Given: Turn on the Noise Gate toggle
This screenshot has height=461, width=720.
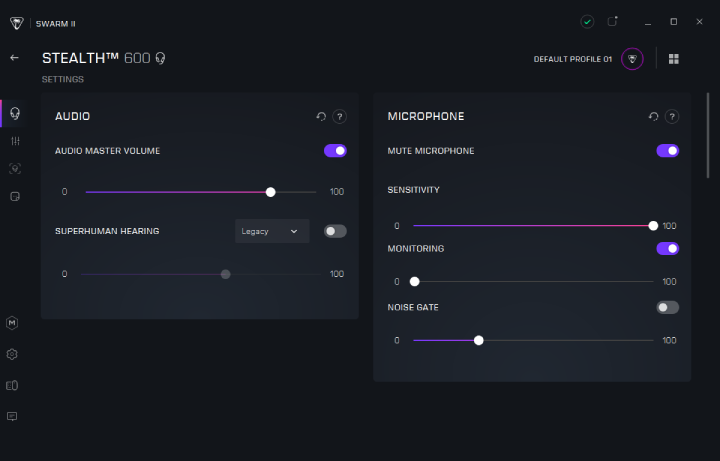Looking at the screenshot, I should pos(667,307).
